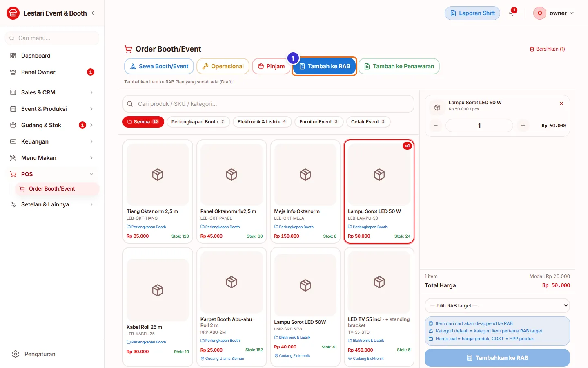Decrease cart quantity with minus button

[x=436, y=126]
